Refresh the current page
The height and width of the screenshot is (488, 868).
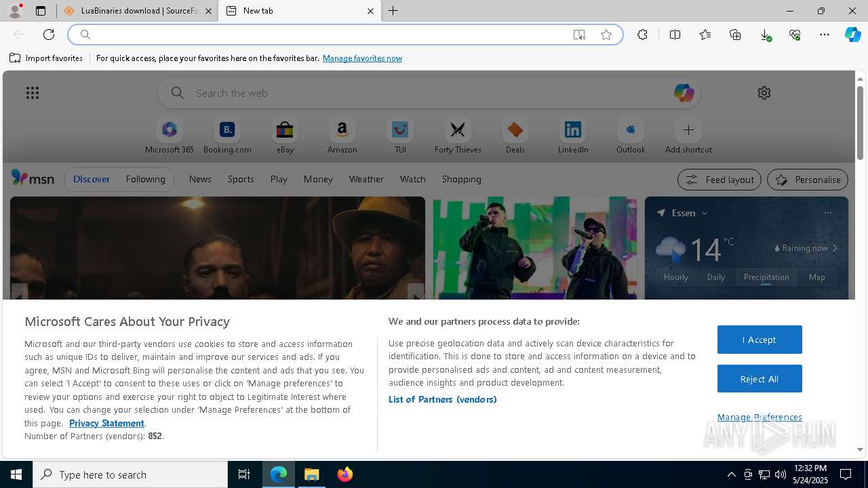pyautogui.click(x=49, y=35)
